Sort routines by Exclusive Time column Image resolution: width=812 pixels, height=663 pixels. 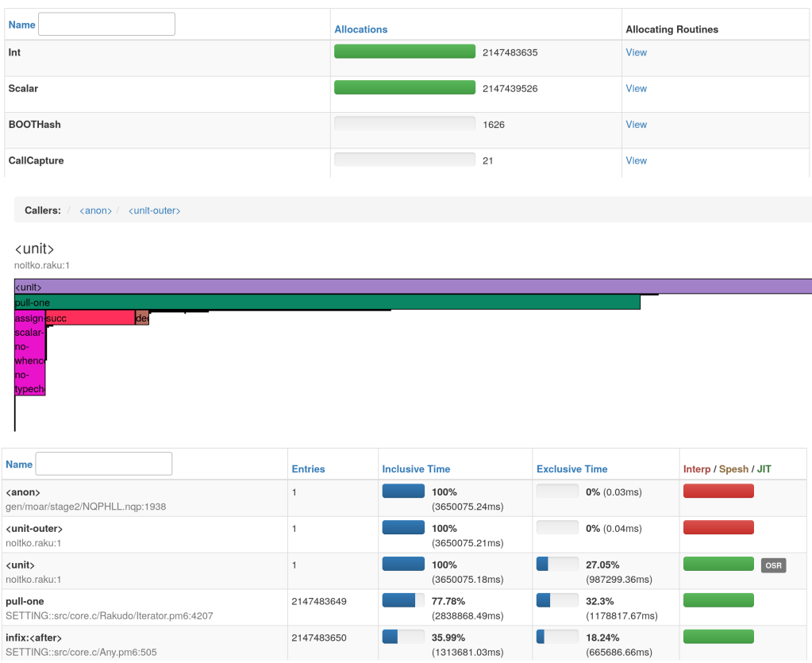click(571, 469)
